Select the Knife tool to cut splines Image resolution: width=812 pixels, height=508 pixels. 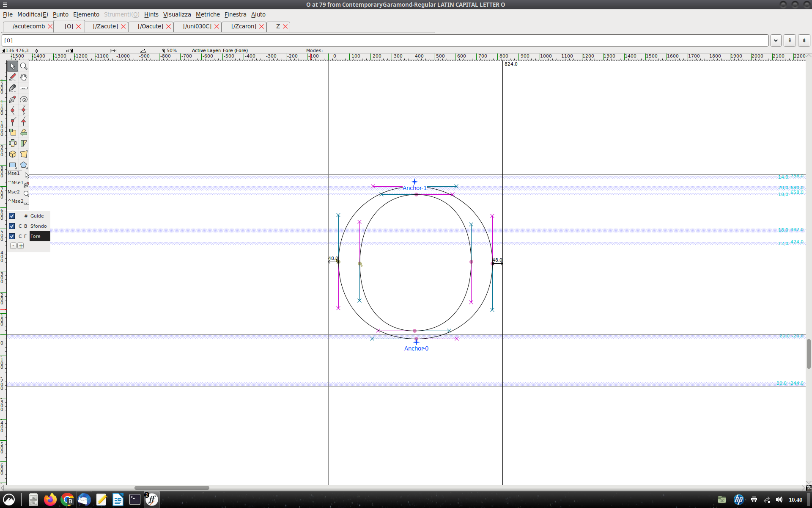pos(12,88)
